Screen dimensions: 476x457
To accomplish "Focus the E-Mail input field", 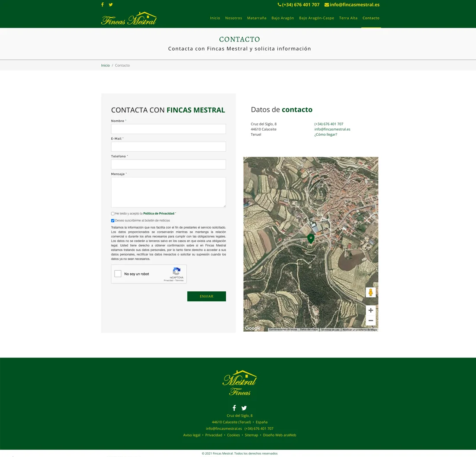I will (168, 147).
